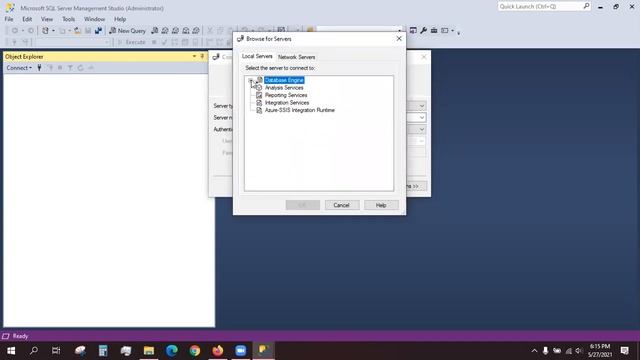Open Microsoft Edge from the taskbar
640x360 pixels.
(172, 351)
